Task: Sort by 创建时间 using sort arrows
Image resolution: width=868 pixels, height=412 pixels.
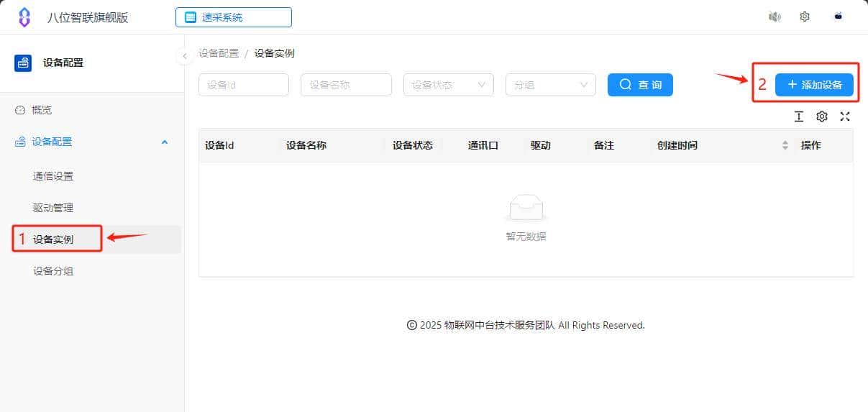Action: click(785, 145)
